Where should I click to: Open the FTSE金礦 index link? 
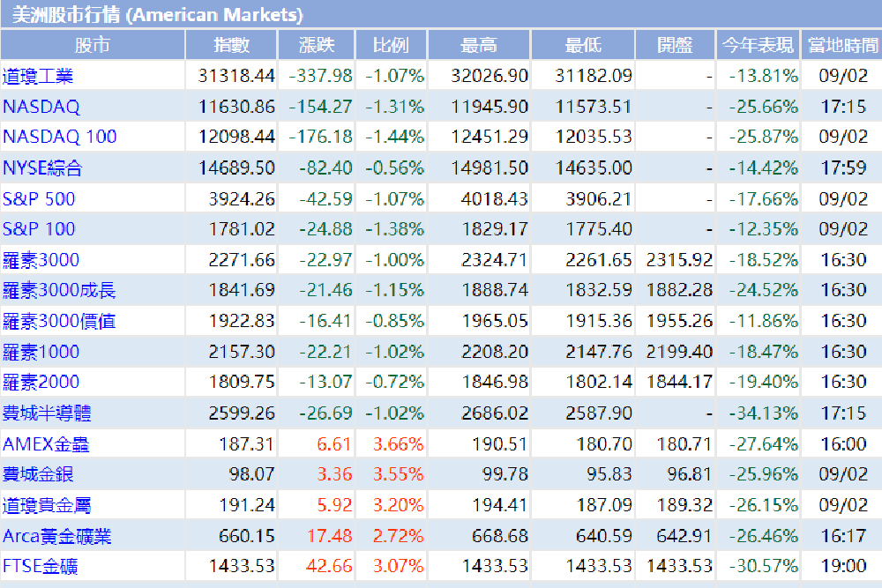point(41,565)
